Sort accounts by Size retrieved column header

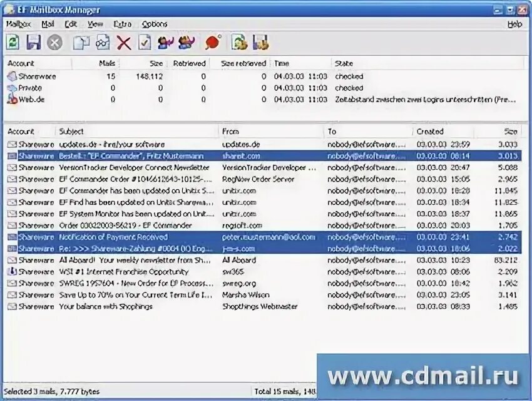[240, 63]
